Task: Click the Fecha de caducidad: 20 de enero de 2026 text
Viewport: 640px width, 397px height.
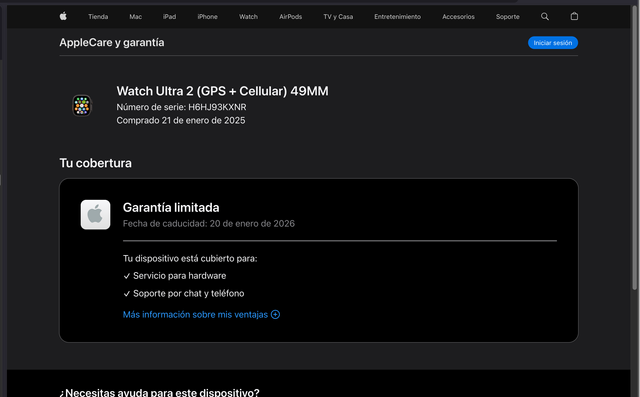Action: click(209, 224)
